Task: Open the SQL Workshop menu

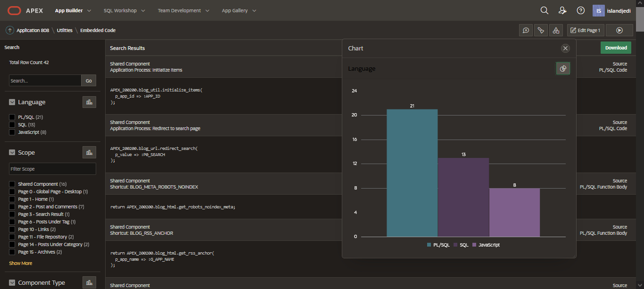Action: (x=120, y=10)
